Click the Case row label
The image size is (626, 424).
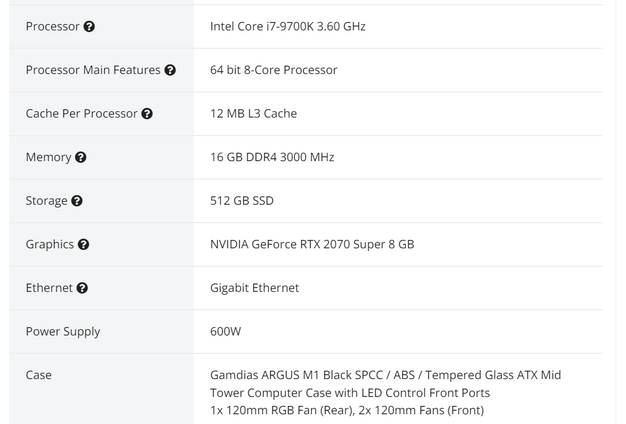coord(39,375)
